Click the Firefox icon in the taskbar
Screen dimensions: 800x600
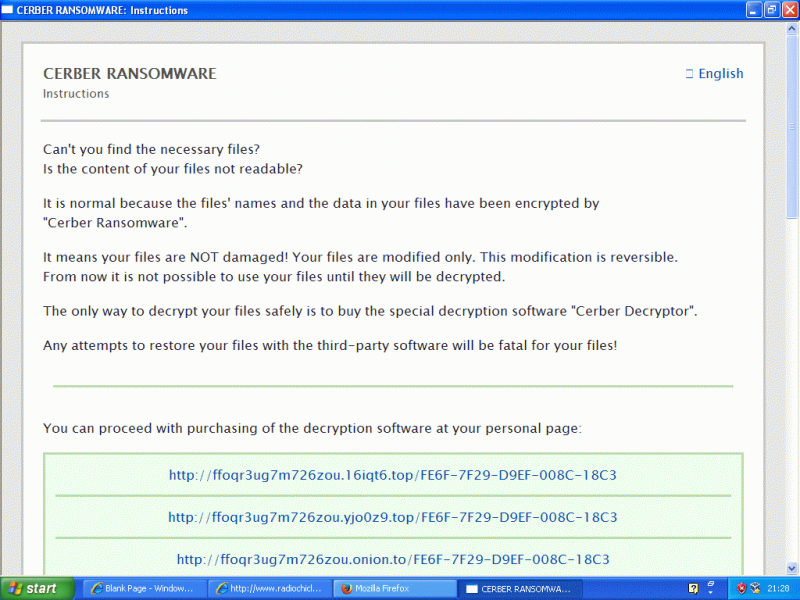347,589
